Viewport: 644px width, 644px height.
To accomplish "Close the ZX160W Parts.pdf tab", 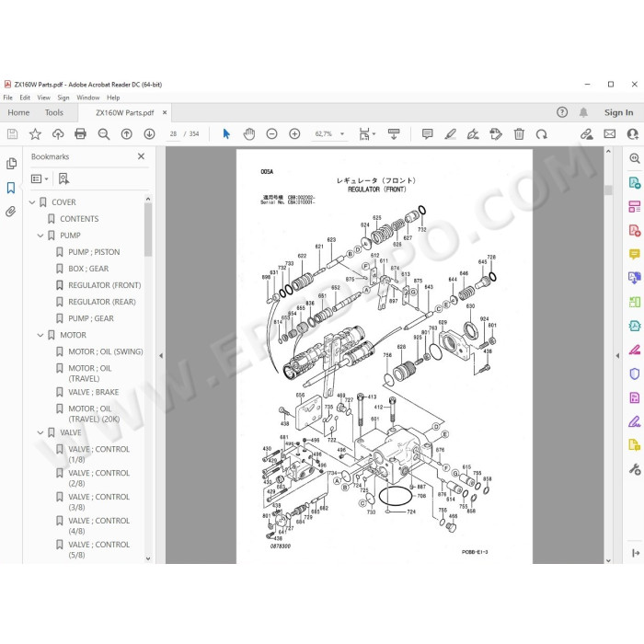I will (165, 112).
